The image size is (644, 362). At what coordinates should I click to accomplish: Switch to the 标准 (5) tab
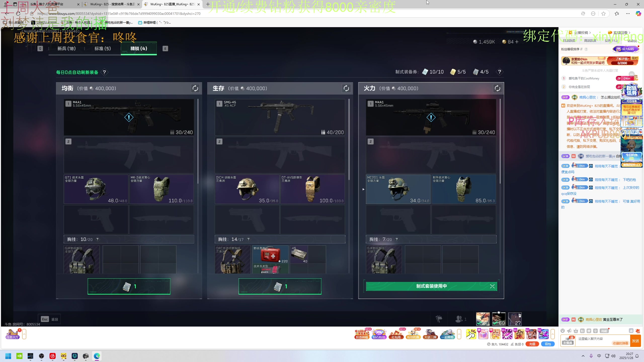pos(103,49)
